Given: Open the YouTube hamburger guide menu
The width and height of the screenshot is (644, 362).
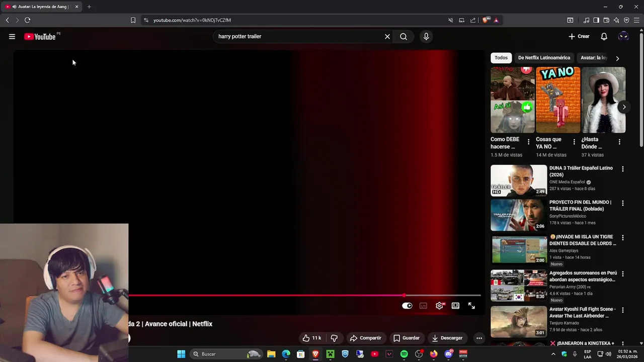Looking at the screenshot, I should 12,36.
